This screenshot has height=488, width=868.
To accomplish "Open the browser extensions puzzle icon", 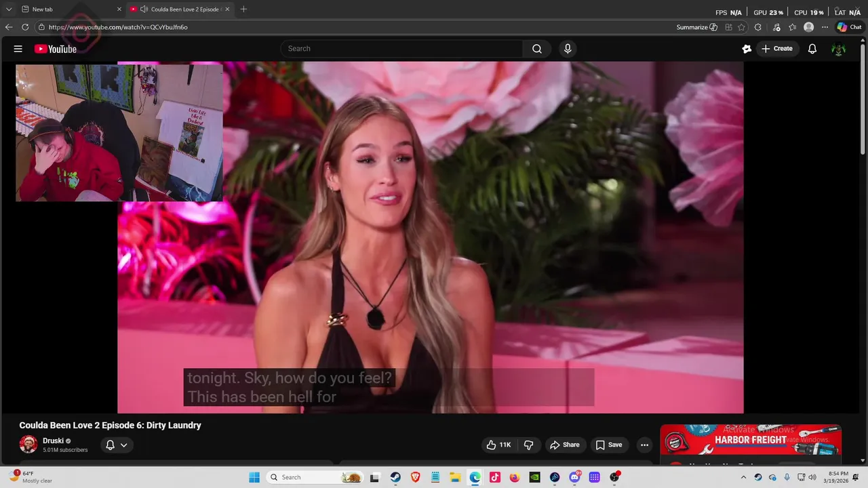I will (x=758, y=27).
